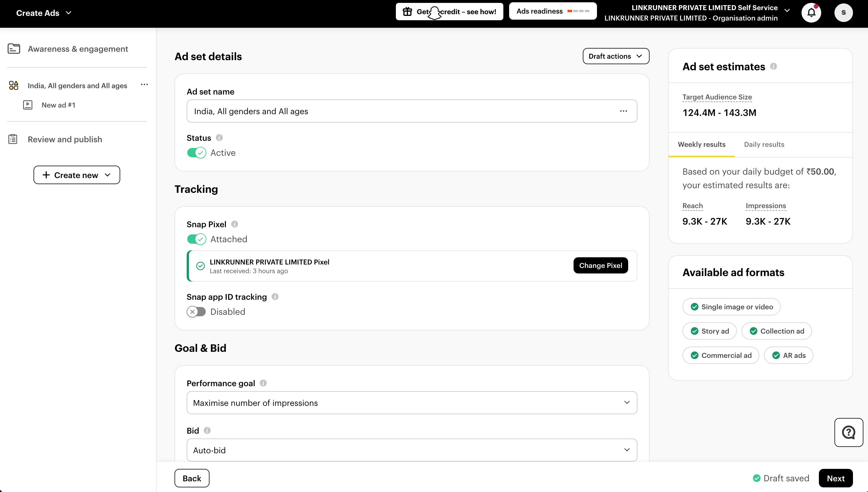Screen dimensions: 868x492
Task: Open the user profile avatar
Action: pyautogui.click(x=843, y=13)
